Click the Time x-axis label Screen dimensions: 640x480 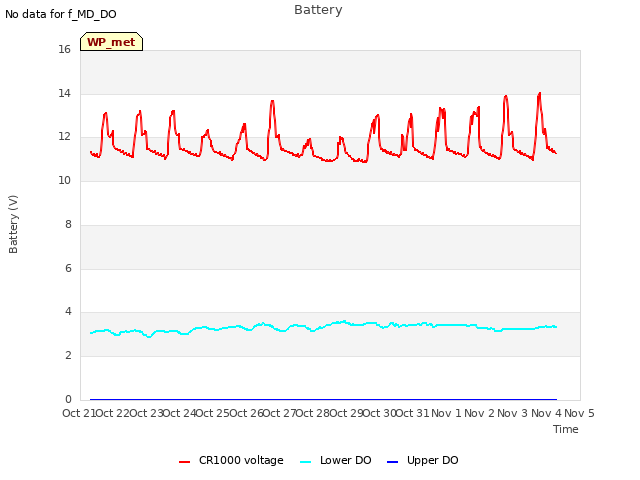click(x=566, y=429)
